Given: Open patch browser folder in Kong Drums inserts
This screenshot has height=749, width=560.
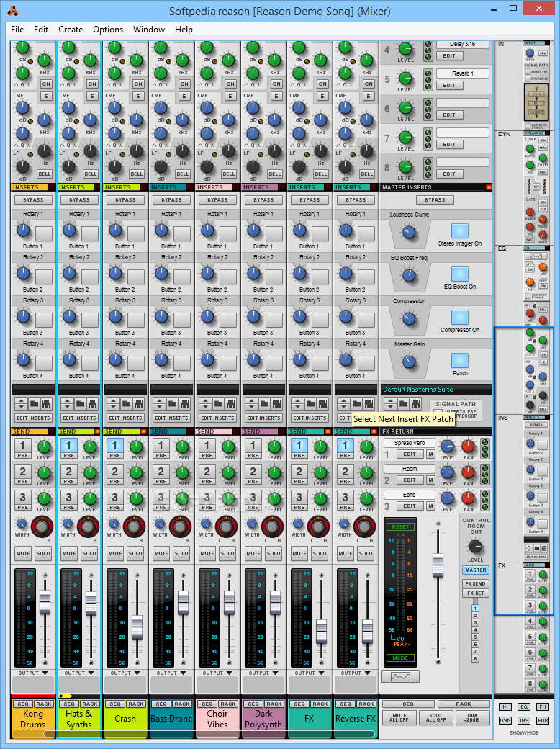Looking at the screenshot, I should point(34,403).
